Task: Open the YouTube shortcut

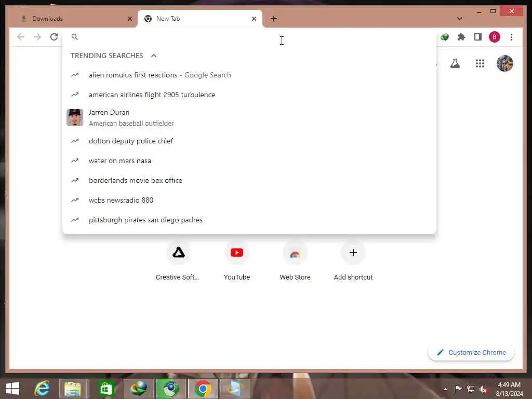Action: click(x=237, y=261)
